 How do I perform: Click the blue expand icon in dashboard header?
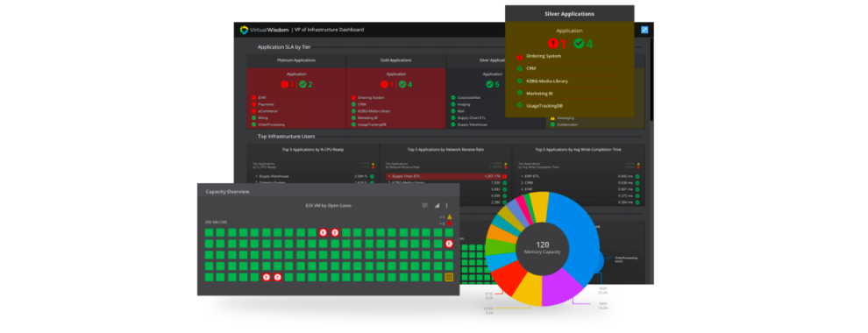tap(644, 30)
